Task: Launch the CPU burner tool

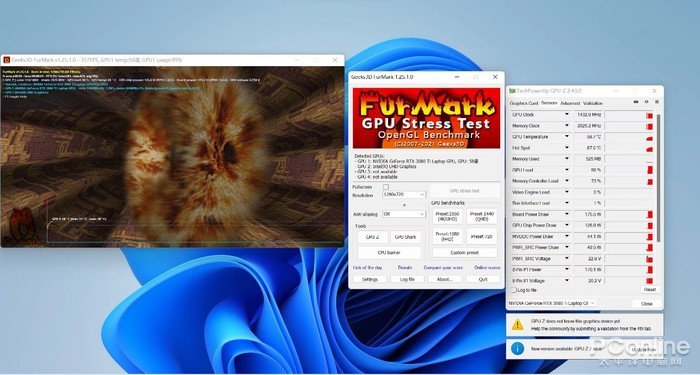Action: click(x=389, y=253)
